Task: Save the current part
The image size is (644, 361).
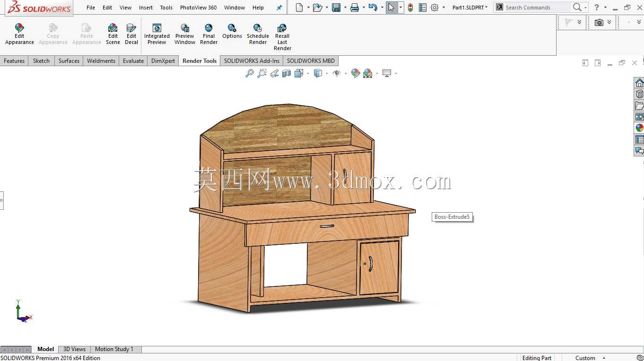Action: coord(336,8)
